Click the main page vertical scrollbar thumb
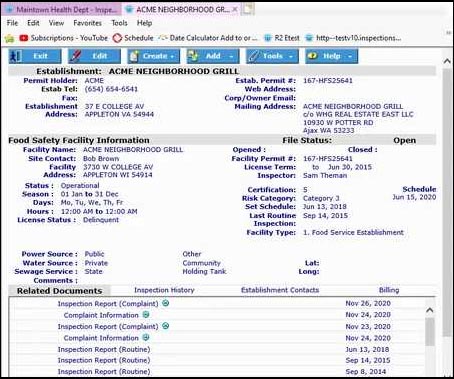 (x=447, y=203)
